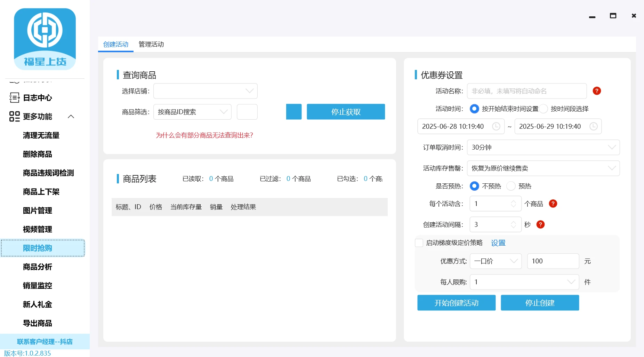The height and width of the screenshot is (357, 644).
Task: Switch to 创建活动 tab
Action: [116, 44]
